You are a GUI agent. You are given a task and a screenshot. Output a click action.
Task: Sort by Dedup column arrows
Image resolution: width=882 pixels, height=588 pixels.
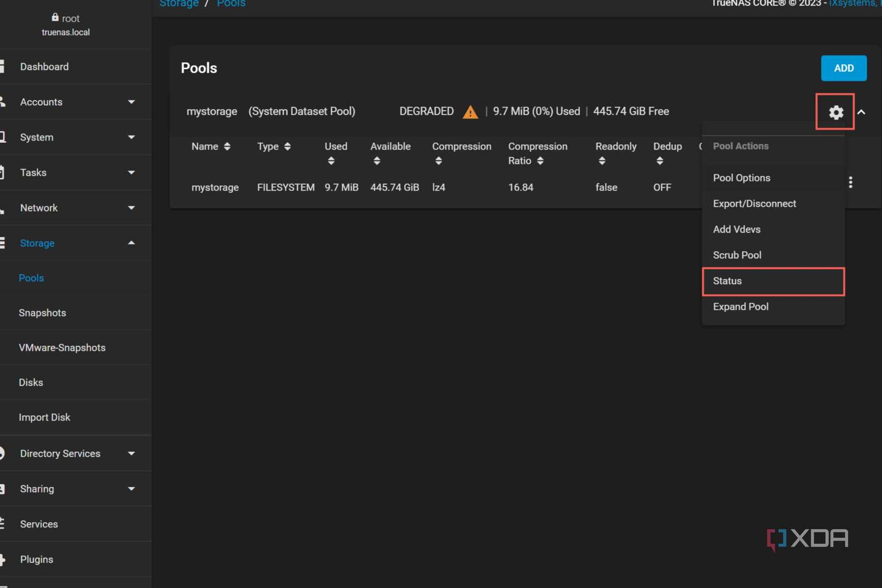click(x=660, y=161)
